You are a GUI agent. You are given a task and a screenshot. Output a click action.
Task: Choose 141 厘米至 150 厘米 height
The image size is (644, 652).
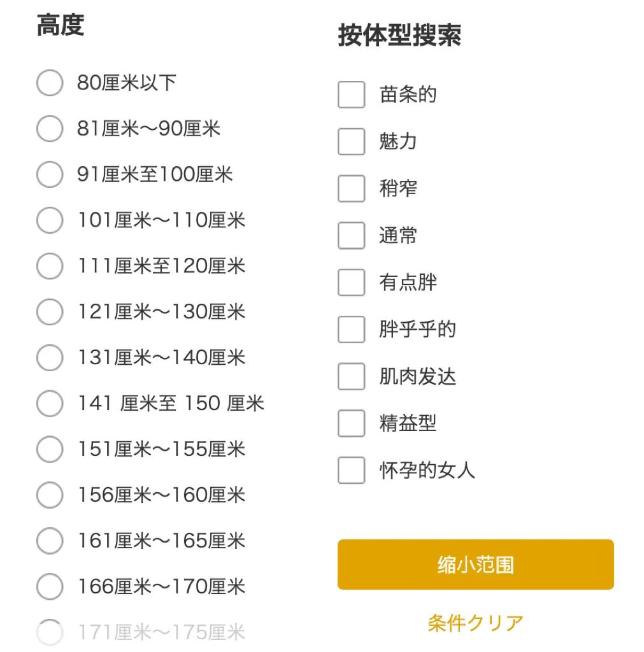tap(50, 404)
